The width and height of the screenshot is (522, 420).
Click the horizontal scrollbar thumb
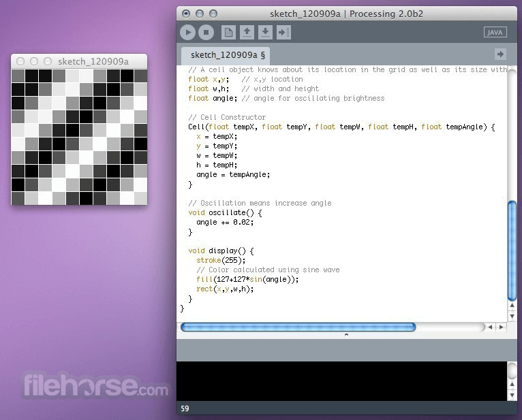tap(298, 327)
